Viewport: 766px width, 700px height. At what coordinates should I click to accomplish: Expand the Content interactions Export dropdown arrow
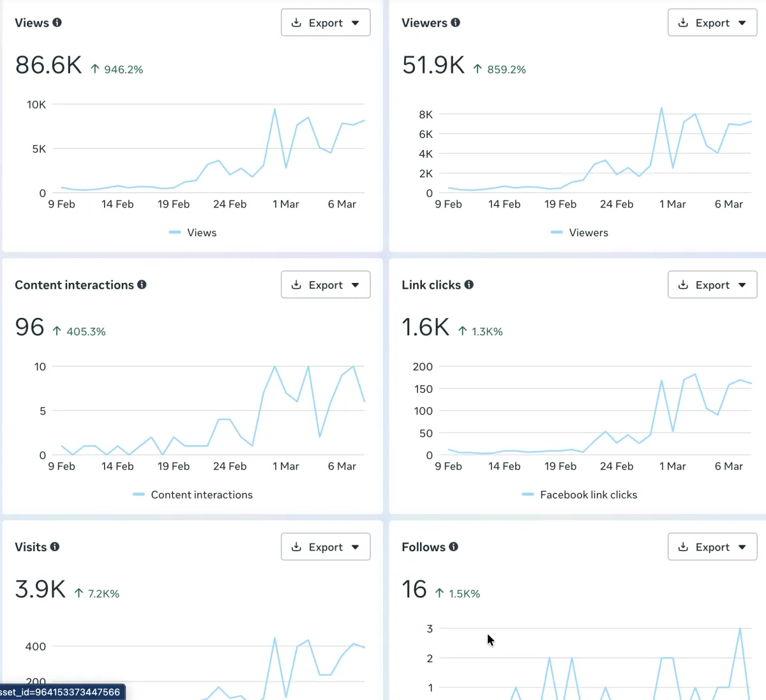coord(356,285)
